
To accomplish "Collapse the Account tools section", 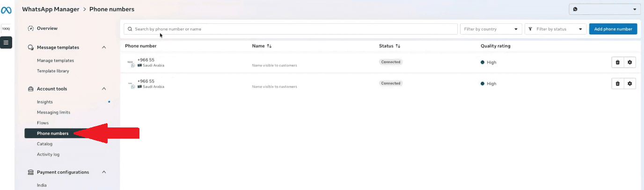I will pos(104,89).
